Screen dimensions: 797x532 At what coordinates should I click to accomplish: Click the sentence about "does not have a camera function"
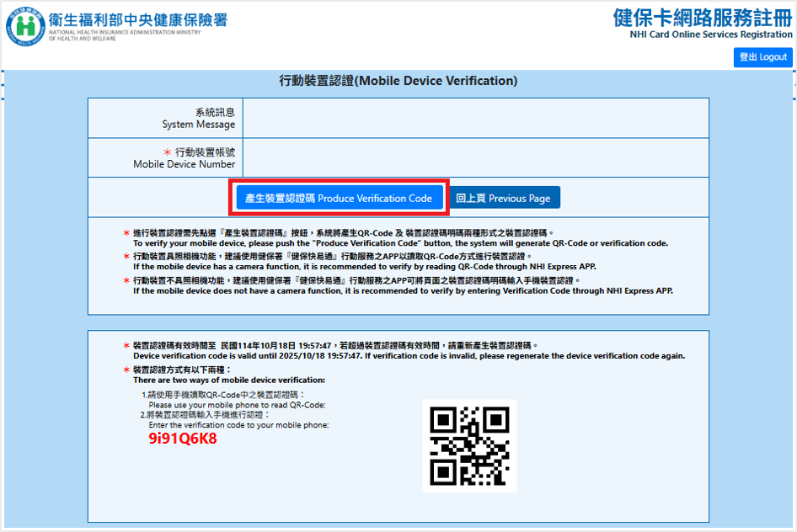coord(403,291)
